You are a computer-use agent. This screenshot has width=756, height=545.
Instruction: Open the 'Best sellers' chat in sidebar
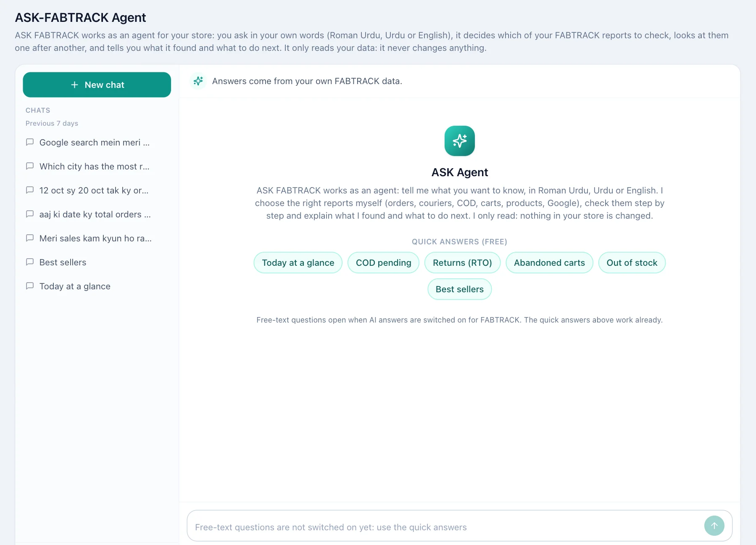97,262
